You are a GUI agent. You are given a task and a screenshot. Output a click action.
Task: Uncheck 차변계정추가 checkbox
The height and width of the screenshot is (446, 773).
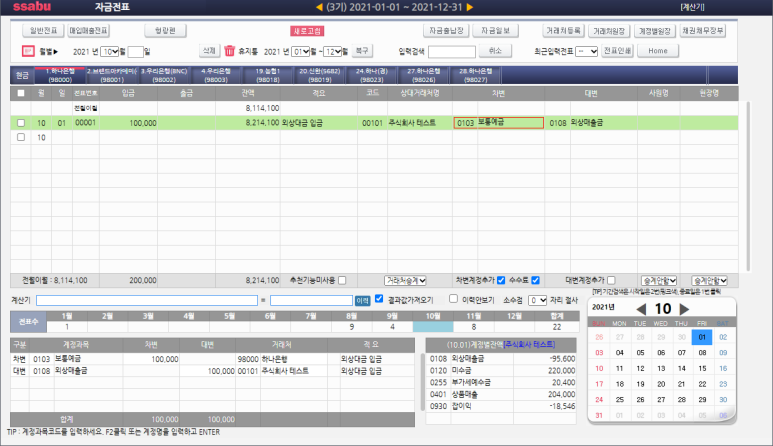point(501,280)
